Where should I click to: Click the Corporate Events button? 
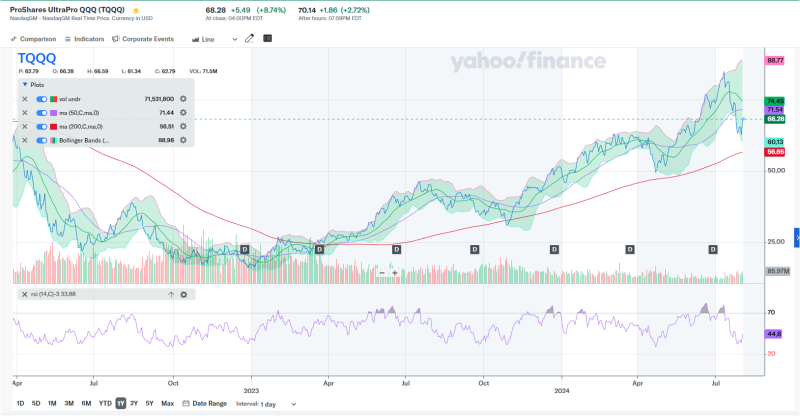144,39
